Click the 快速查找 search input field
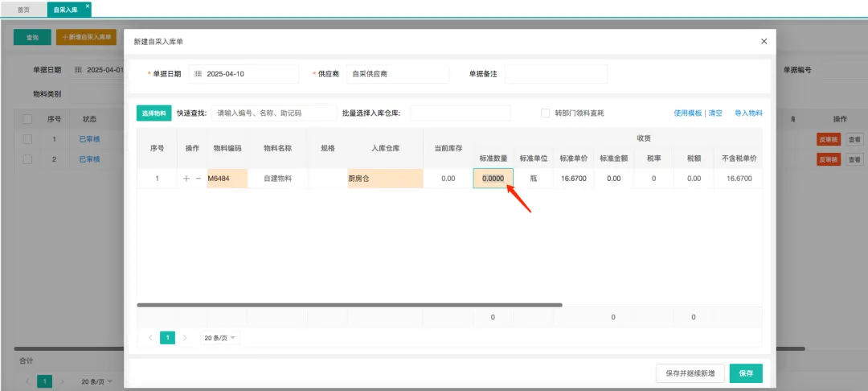Screen dimensions: 868x391 274,113
